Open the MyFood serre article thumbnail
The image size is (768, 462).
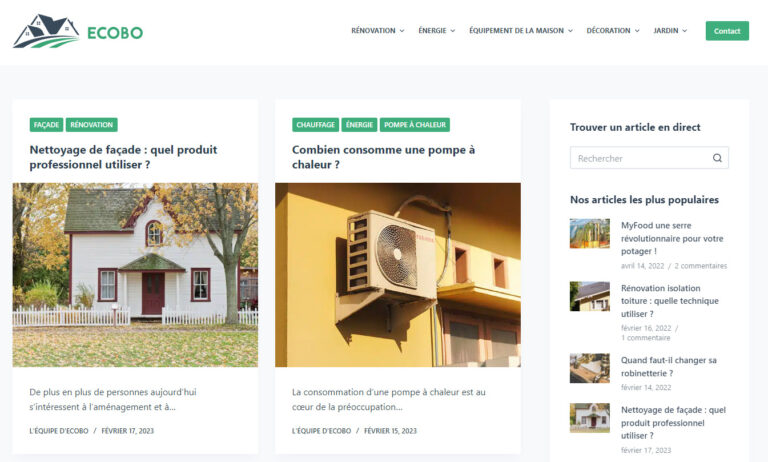pos(590,233)
